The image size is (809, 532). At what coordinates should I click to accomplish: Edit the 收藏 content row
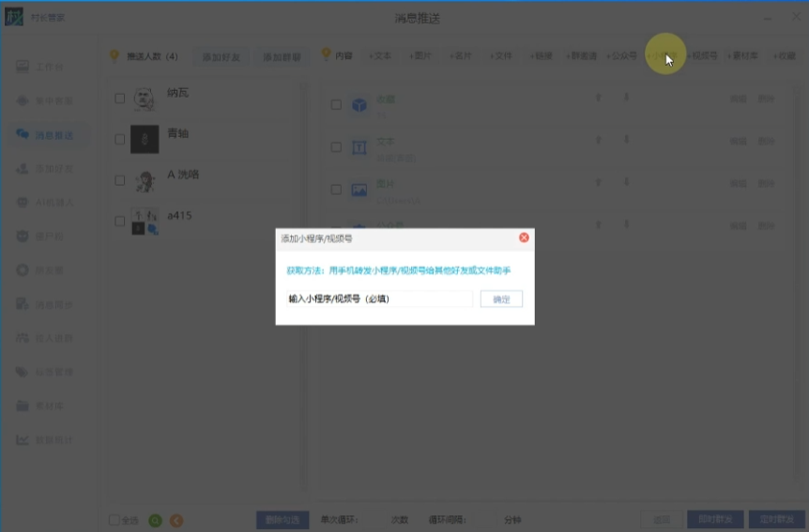[x=739, y=99]
